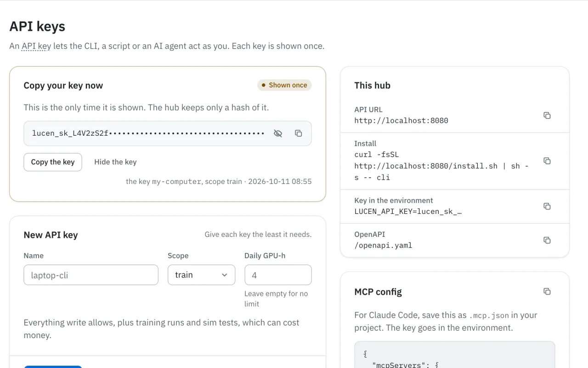588x368 pixels.
Task: Copy the OpenAPI /openapi.yaml path
Action: (547, 240)
